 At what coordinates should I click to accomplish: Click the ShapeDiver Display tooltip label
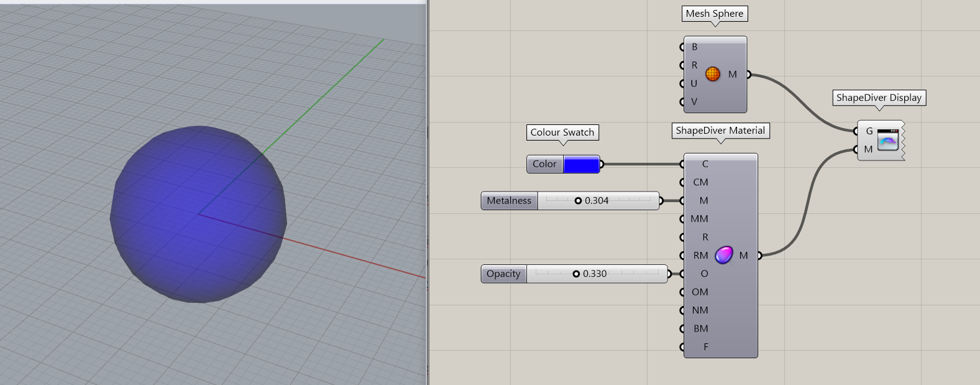click(878, 98)
